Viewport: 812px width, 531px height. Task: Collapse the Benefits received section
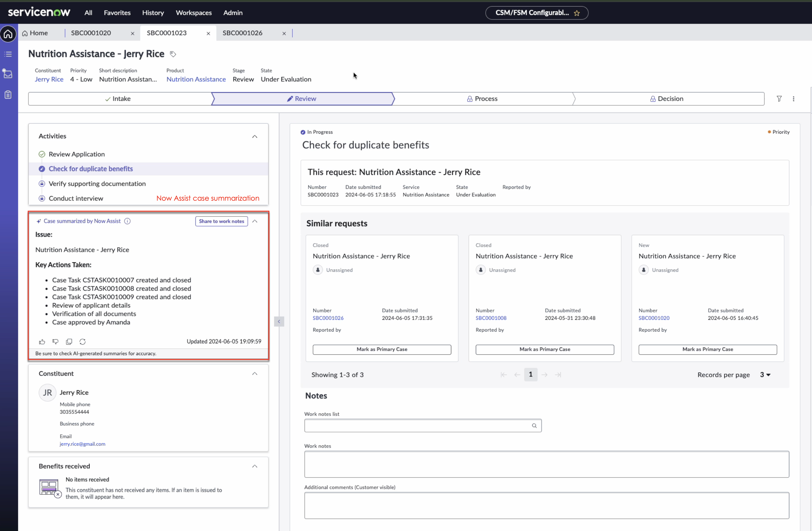pyautogui.click(x=255, y=466)
